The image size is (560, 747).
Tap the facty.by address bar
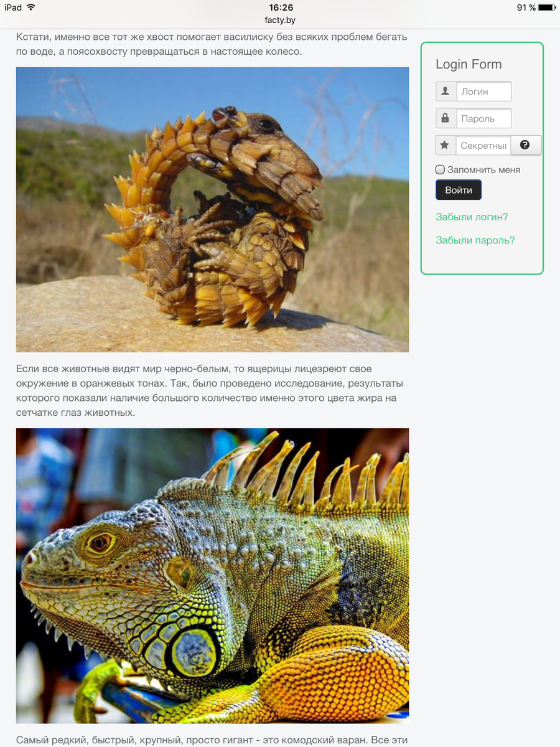pos(280,21)
